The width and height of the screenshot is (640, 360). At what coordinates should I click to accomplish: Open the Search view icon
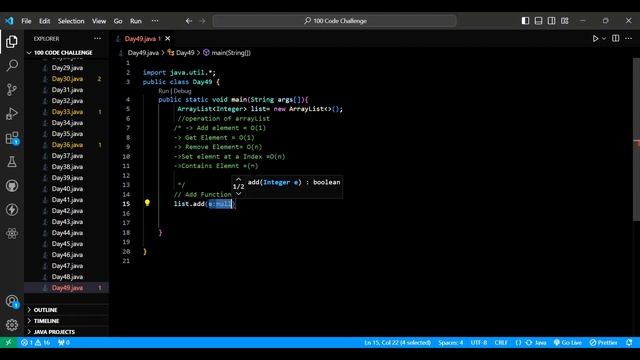12,65
